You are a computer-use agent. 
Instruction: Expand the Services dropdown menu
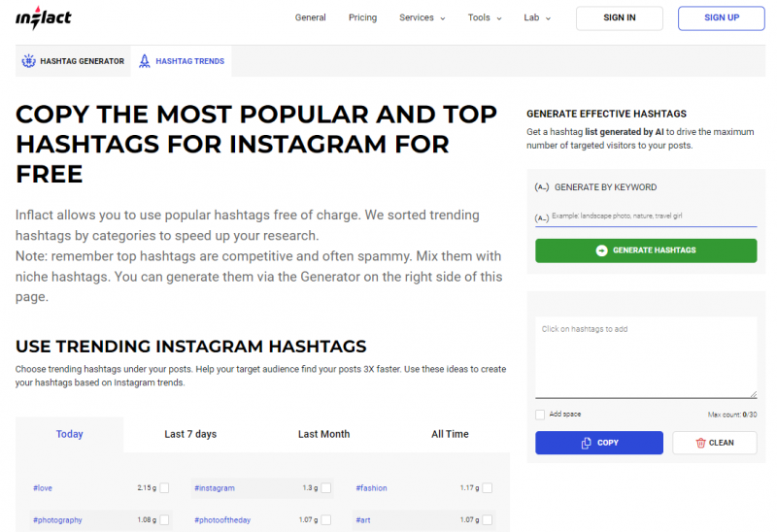pos(422,17)
